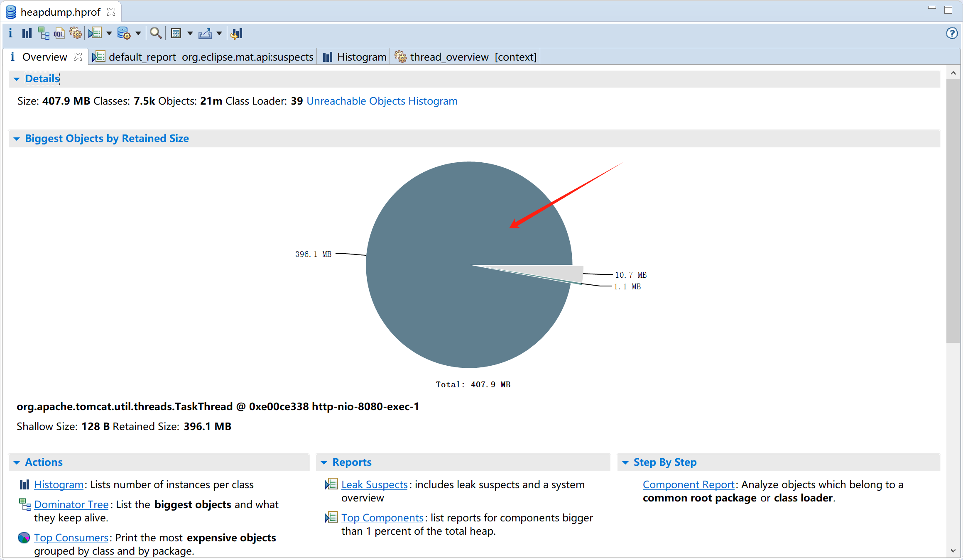Open the Dominator Tree link

[x=71, y=504]
